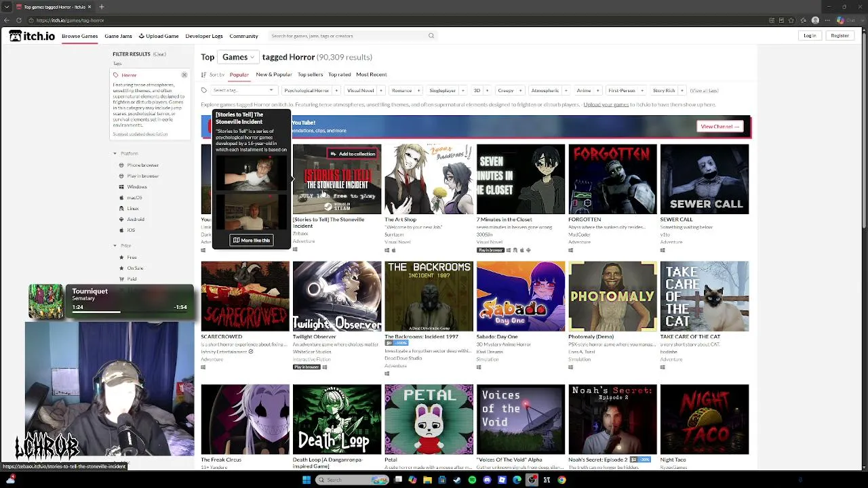Add Romance tag with its plus button
Viewport: 868px width, 488px height.
point(418,91)
